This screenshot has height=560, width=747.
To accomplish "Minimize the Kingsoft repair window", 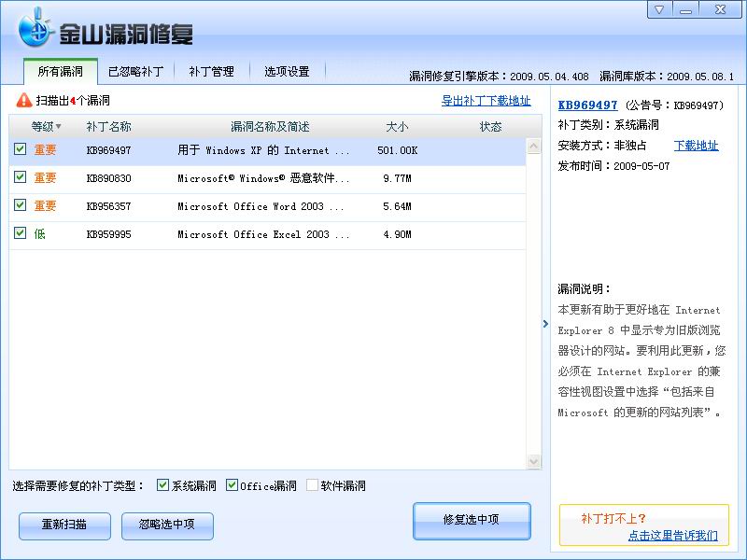I will (685, 9).
